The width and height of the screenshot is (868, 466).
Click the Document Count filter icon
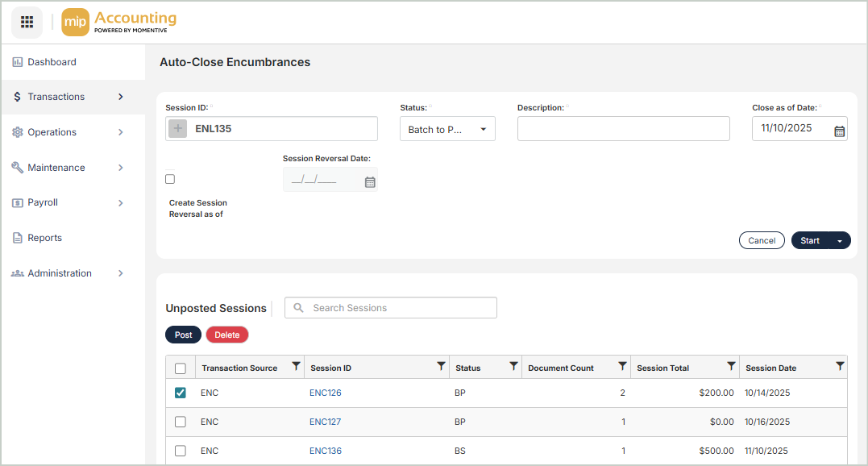(x=622, y=367)
